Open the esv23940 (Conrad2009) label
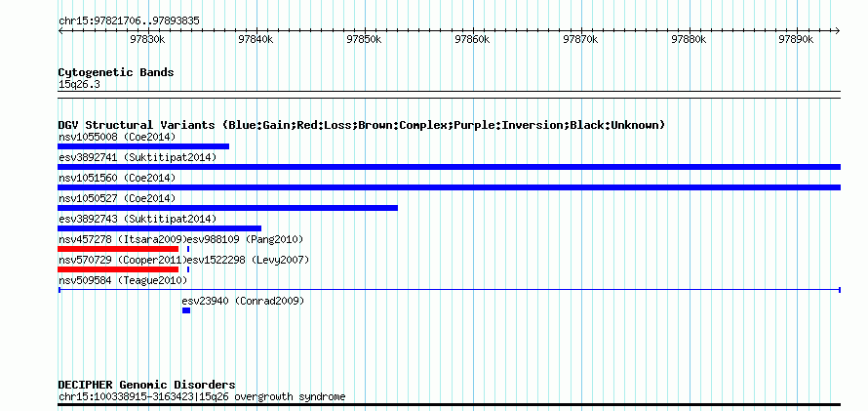The width and height of the screenshot is (868, 411). [243, 301]
